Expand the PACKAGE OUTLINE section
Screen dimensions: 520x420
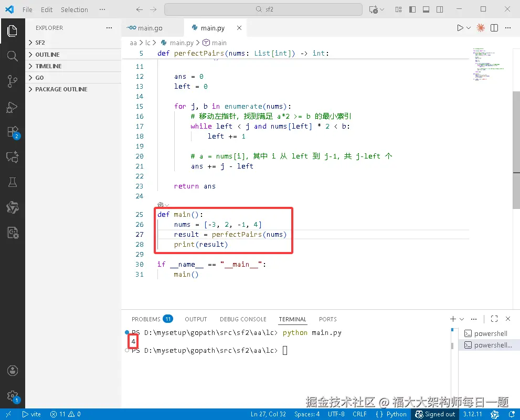point(73,89)
